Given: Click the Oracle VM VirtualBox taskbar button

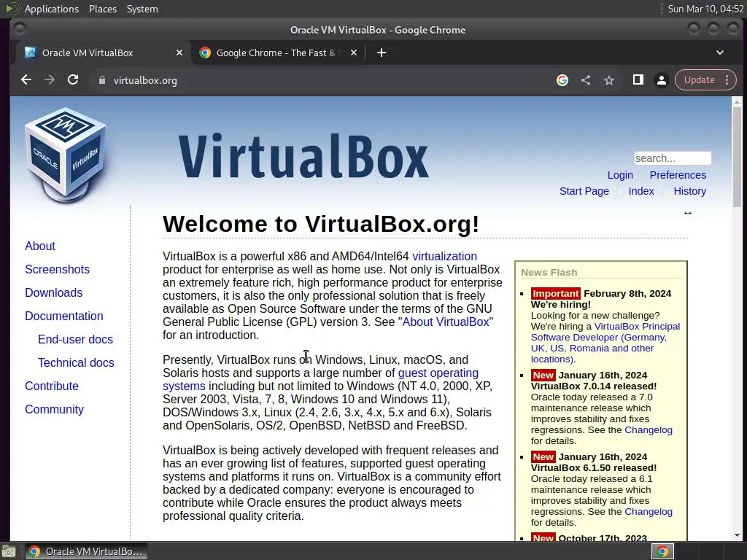Looking at the screenshot, I should (86, 551).
